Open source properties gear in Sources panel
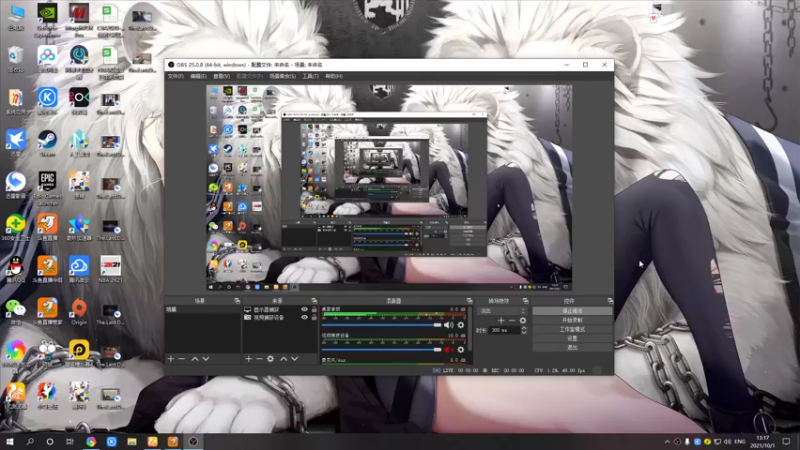 tap(270, 359)
